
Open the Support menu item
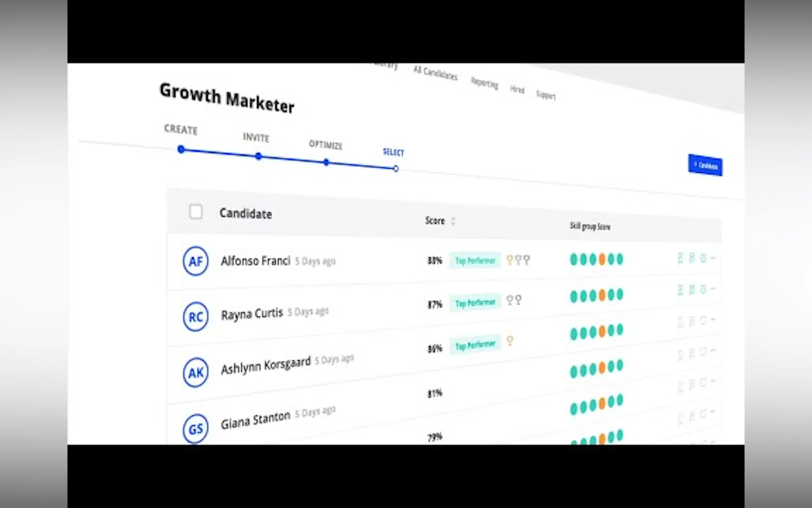click(545, 95)
